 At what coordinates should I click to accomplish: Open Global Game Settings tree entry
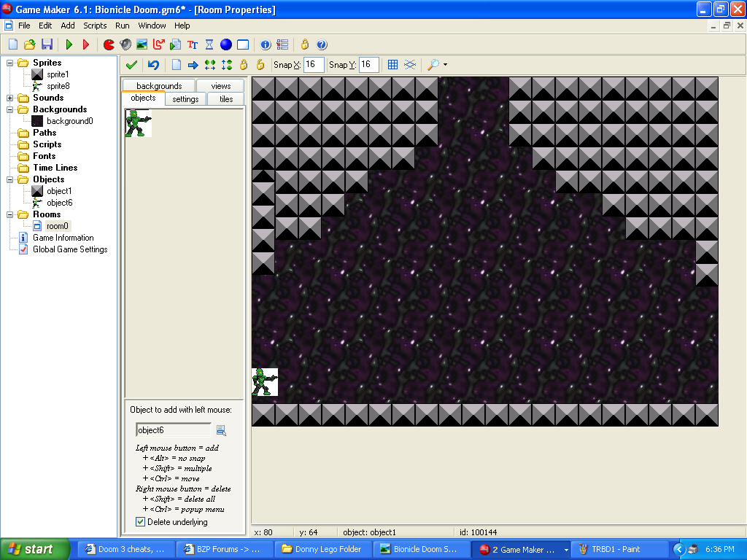point(70,249)
